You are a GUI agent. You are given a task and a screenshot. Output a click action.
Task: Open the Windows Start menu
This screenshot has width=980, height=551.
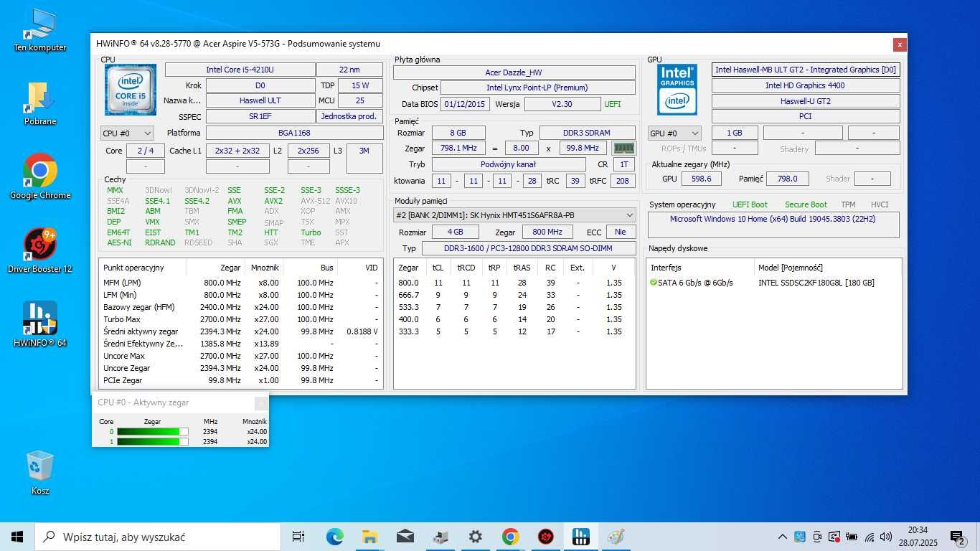point(17,537)
